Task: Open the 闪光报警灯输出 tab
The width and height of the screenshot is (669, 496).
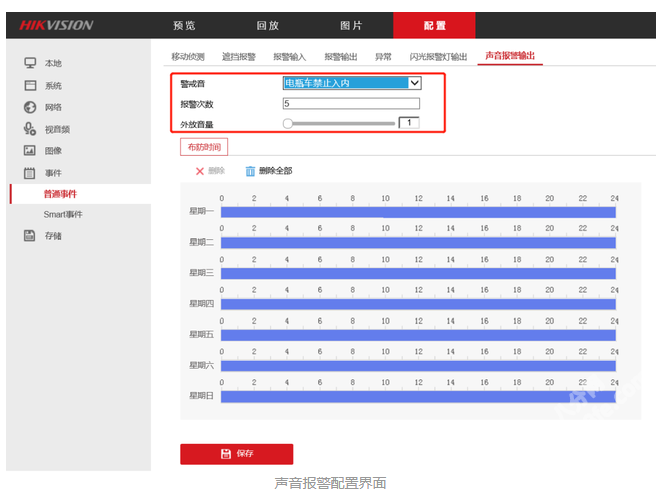Action: pyautogui.click(x=438, y=57)
